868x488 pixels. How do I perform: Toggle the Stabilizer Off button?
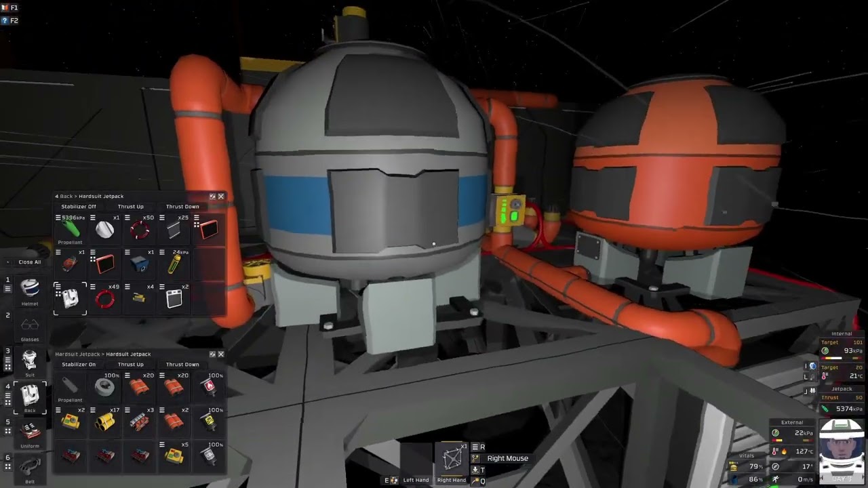(79, 207)
